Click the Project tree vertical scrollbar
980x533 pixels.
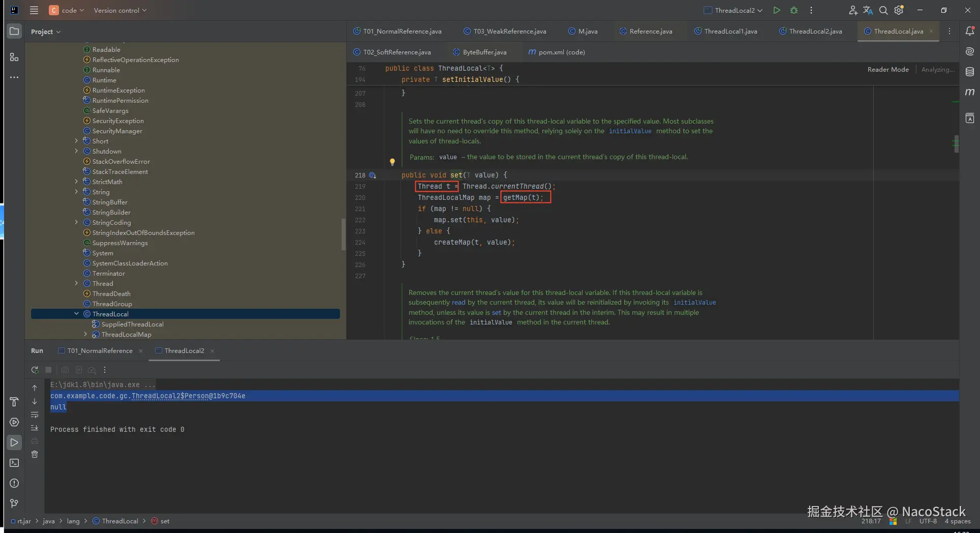[343, 234]
